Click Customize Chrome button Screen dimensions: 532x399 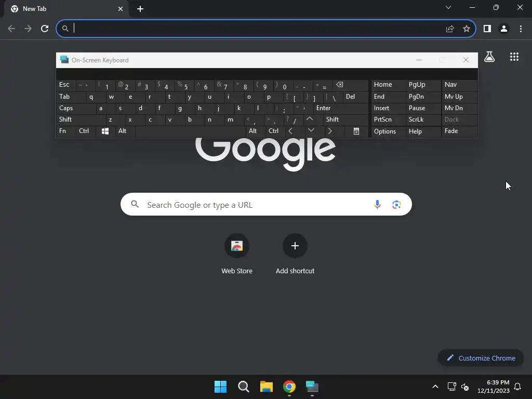tap(481, 358)
